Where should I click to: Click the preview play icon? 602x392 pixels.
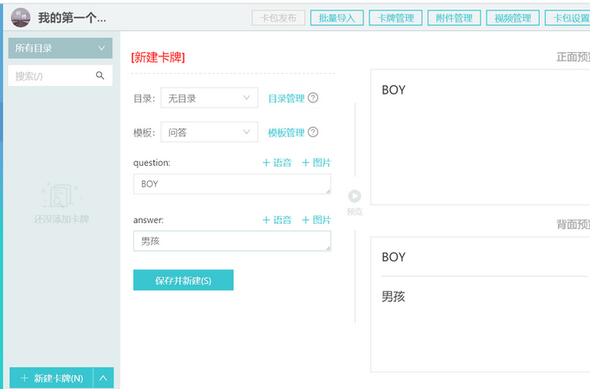pyautogui.click(x=354, y=196)
